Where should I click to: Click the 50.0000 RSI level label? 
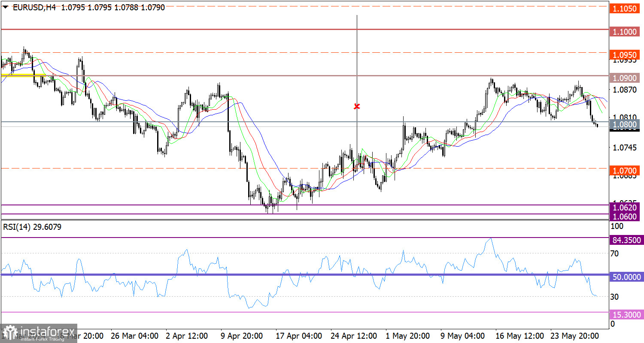pos(627,277)
